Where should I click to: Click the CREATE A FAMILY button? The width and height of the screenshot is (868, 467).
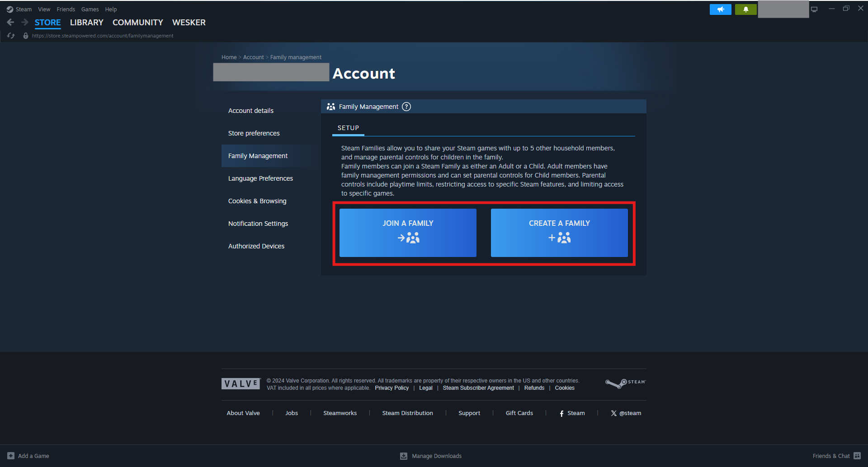point(559,233)
